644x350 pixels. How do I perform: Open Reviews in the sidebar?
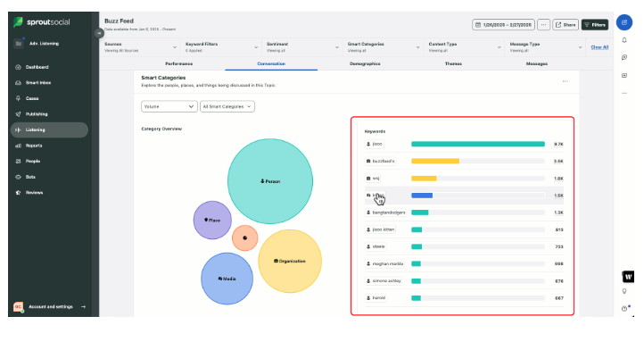pos(49,193)
